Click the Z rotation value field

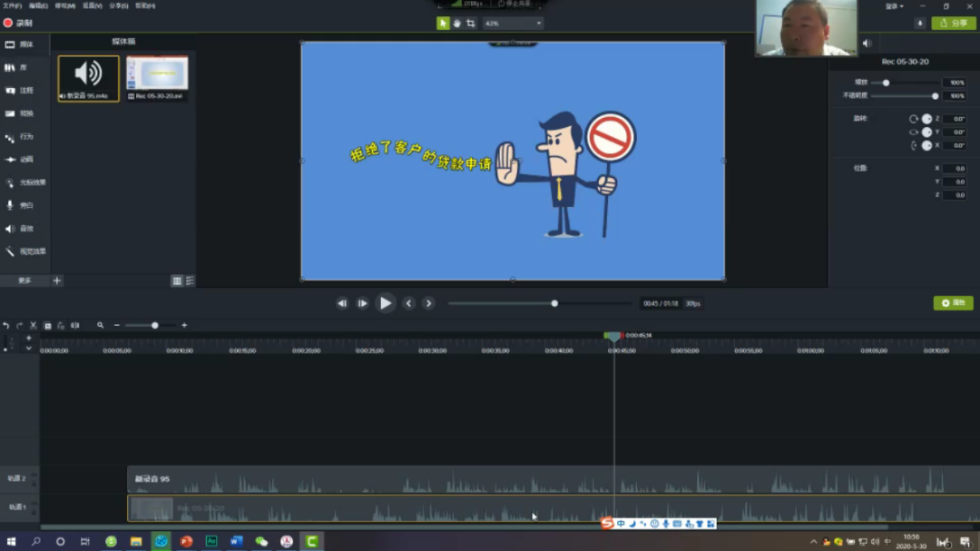tap(955, 119)
